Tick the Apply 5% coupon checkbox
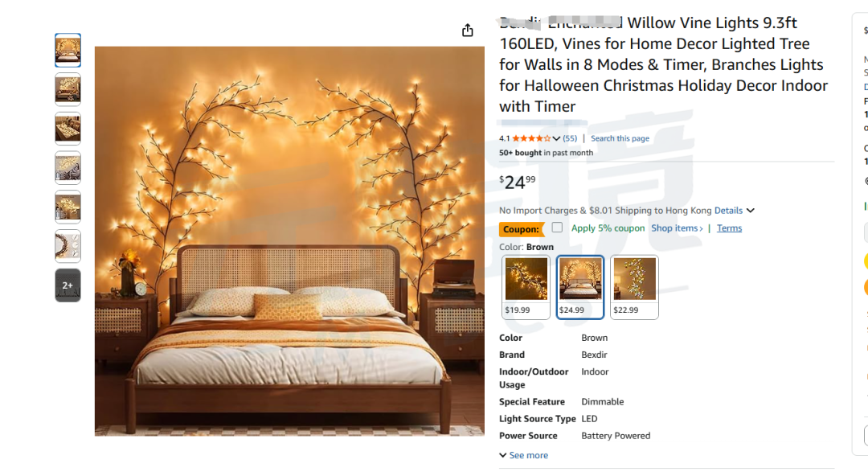 click(x=557, y=228)
